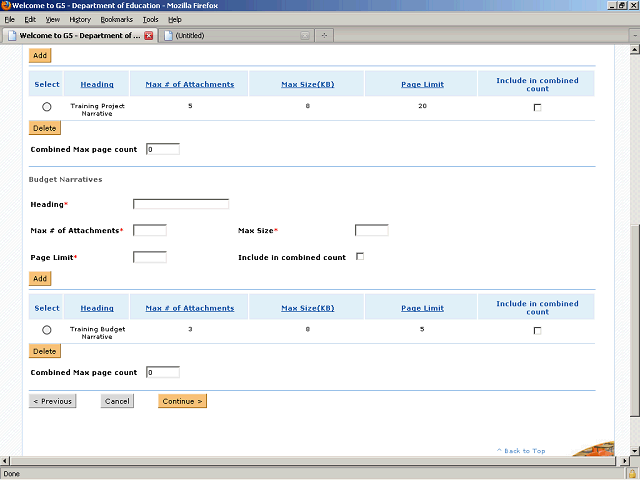Focus the Budget Narratives Heading field
This screenshot has width=640, height=480.
click(x=181, y=204)
